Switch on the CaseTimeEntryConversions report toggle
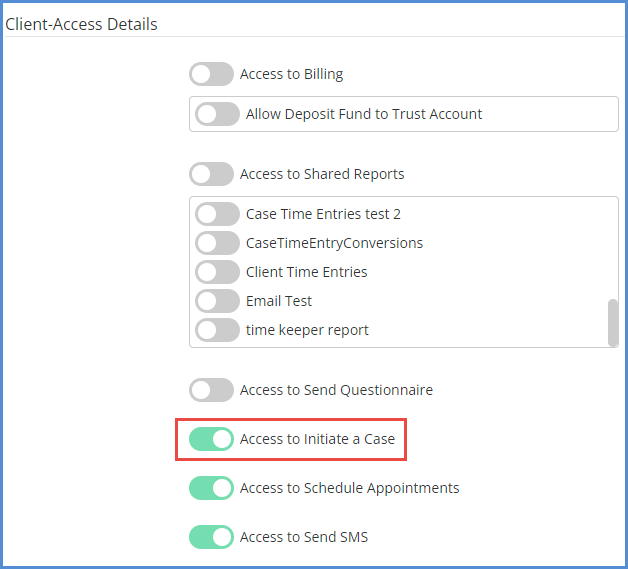628x569 pixels. [x=217, y=243]
